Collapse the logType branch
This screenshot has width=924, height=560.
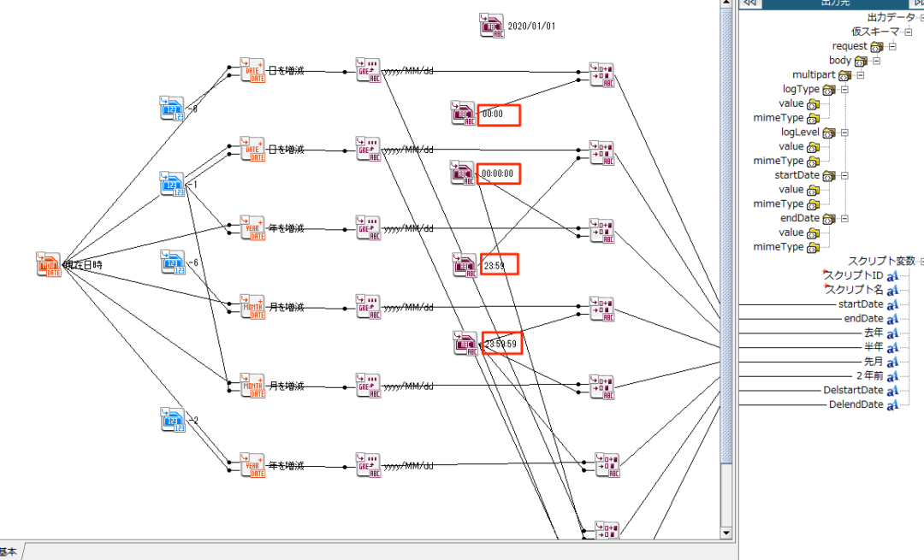[844, 89]
